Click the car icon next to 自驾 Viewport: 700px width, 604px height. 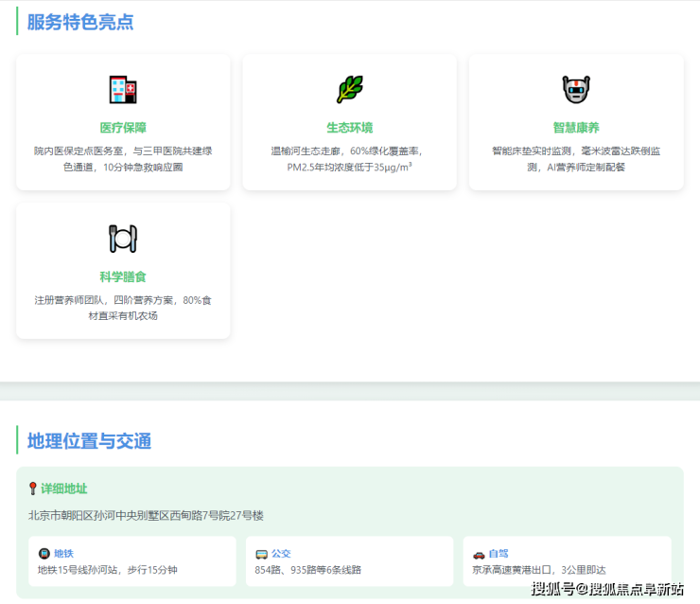pos(479,554)
